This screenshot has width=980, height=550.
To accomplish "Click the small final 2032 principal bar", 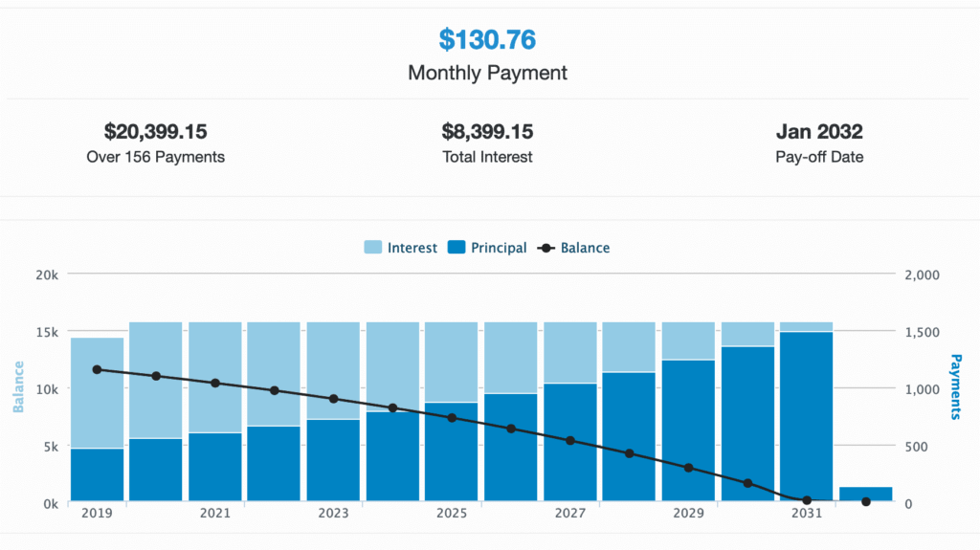I will (x=865, y=492).
